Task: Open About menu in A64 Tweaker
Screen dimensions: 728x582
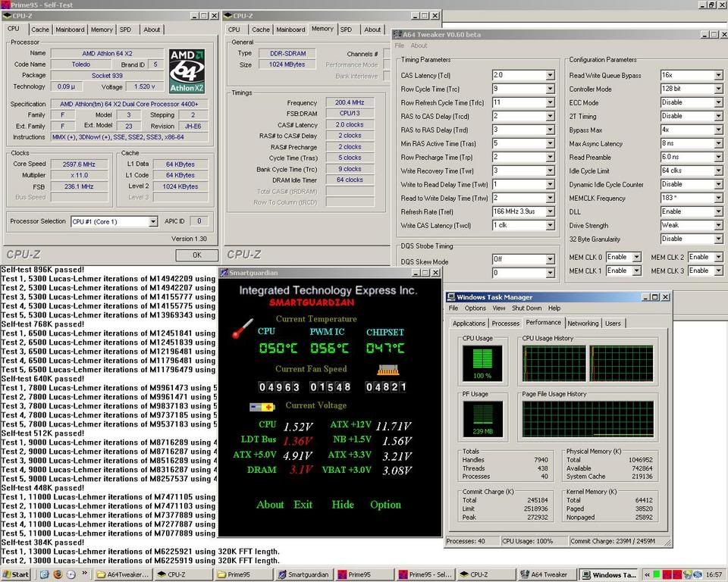Action: (419, 45)
